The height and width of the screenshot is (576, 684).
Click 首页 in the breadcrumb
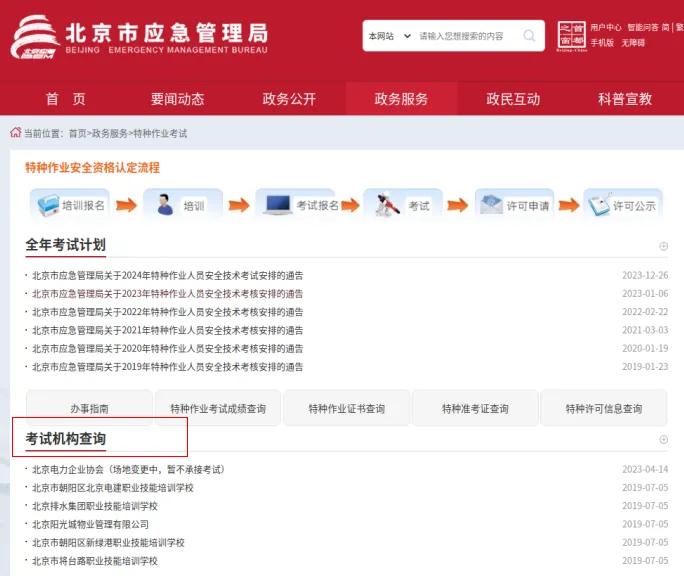(78, 134)
